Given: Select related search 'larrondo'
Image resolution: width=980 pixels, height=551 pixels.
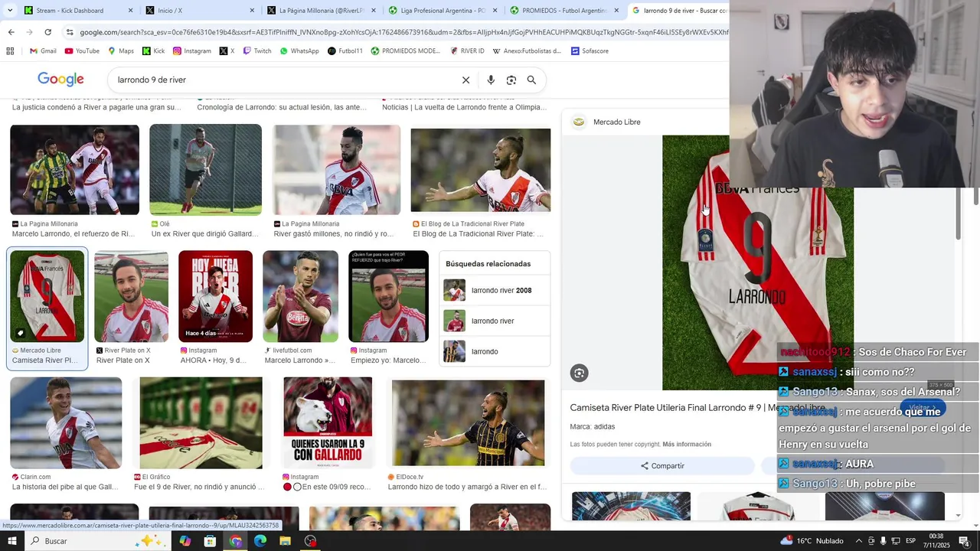Looking at the screenshot, I should click(x=495, y=351).
